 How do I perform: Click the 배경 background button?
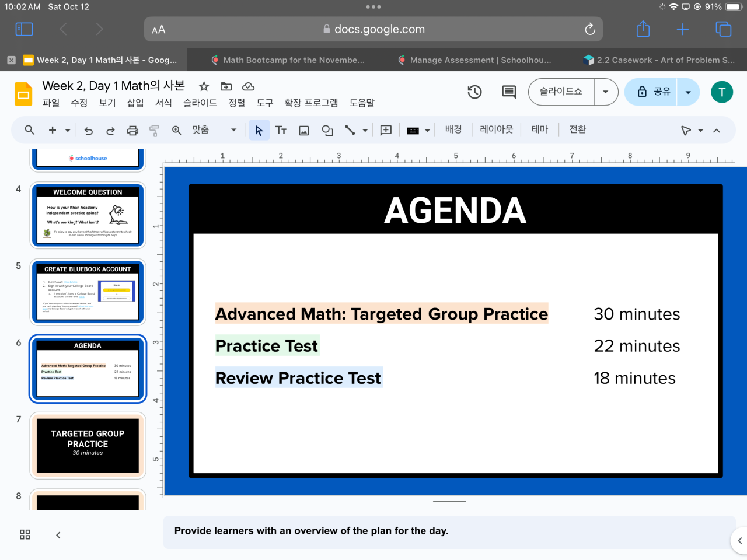pyautogui.click(x=453, y=129)
